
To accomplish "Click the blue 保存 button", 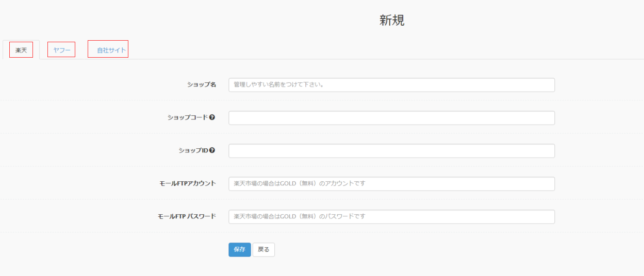I will [x=240, y=250].
